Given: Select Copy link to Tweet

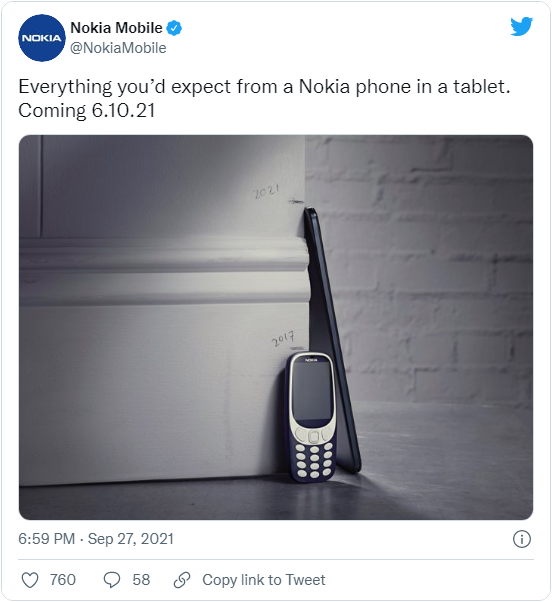Looking at the screenshot, I should coord(264,580).
